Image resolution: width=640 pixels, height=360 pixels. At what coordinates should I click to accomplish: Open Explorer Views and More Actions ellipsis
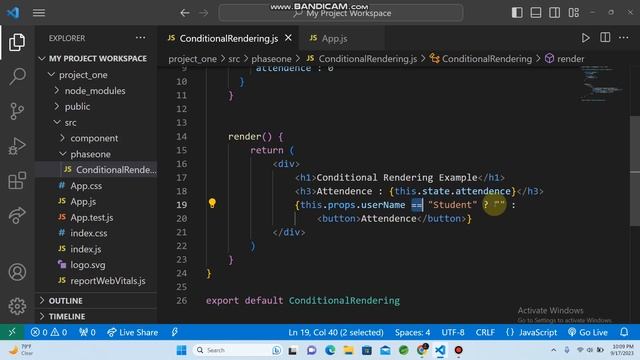(x=140, y=38)
